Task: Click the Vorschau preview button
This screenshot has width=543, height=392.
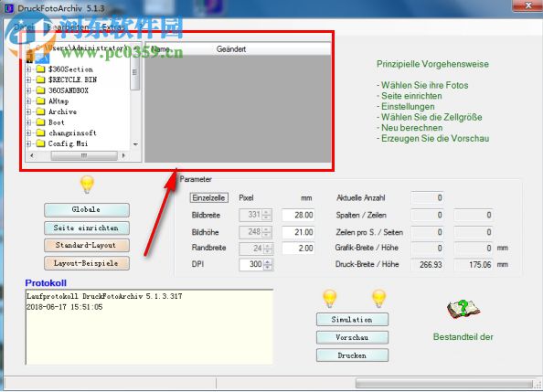Action: pos(352,337)
